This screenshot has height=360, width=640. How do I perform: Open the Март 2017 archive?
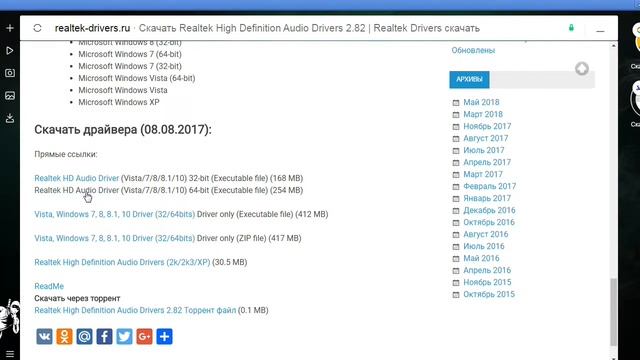point(483,174)
